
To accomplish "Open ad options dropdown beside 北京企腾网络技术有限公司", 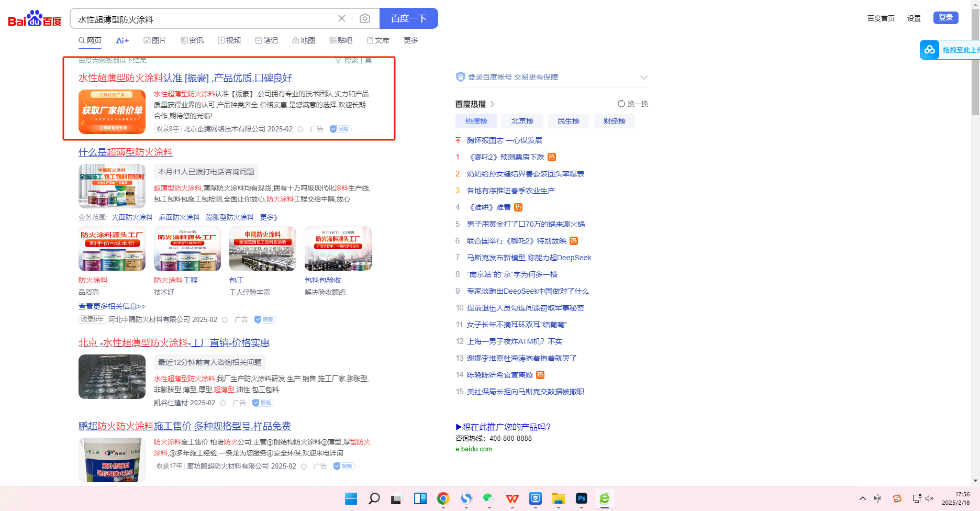I will tap(300, 129).
